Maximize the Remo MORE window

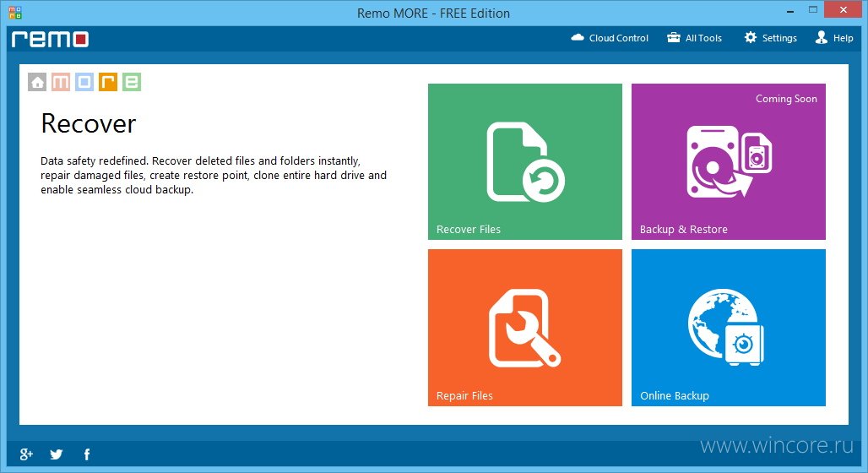point(812,10)
